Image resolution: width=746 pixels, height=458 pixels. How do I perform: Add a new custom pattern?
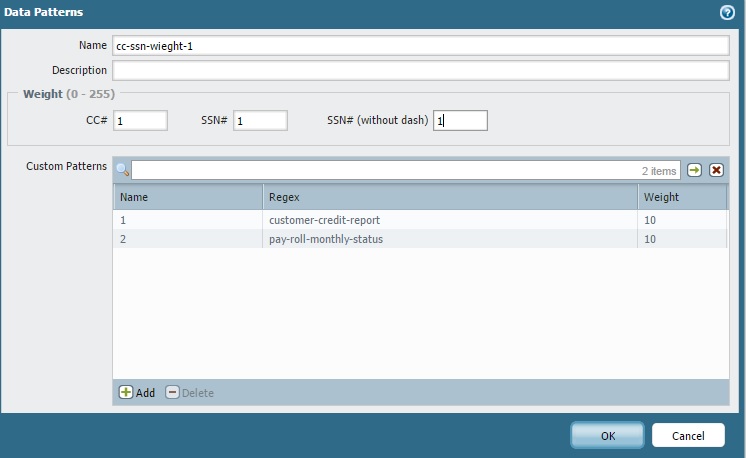(137, 392)
